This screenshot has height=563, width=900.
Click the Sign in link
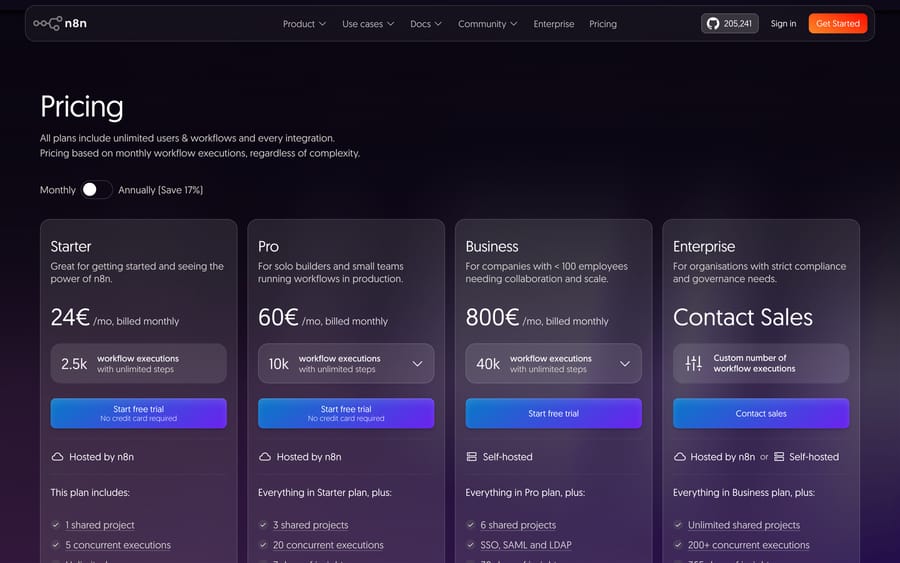pyautogui.click(x=783, y=24)
